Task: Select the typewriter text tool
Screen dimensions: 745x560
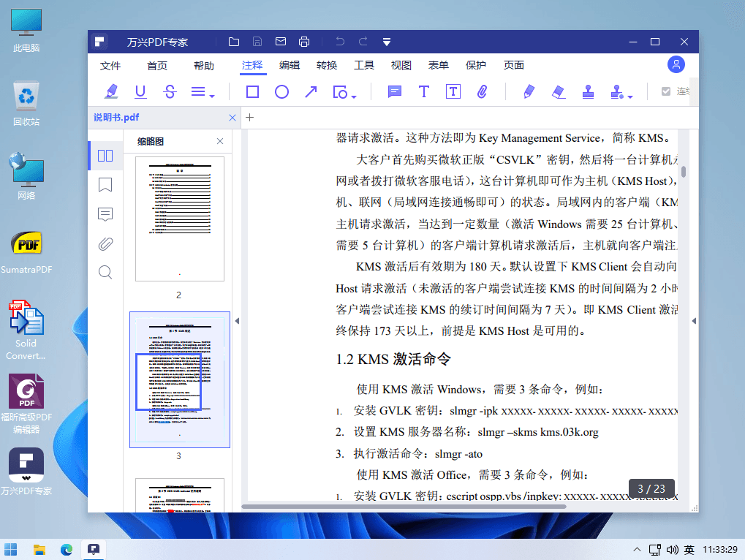Action: point(424,91)
